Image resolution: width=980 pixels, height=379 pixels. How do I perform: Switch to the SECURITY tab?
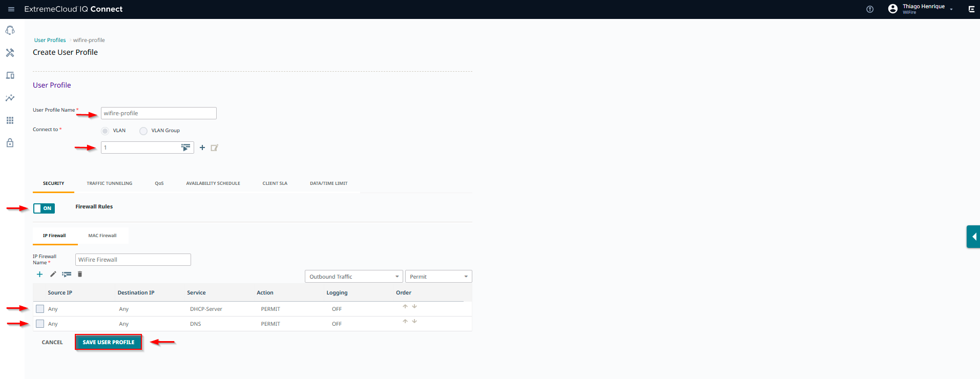click(x=53, y=183)
